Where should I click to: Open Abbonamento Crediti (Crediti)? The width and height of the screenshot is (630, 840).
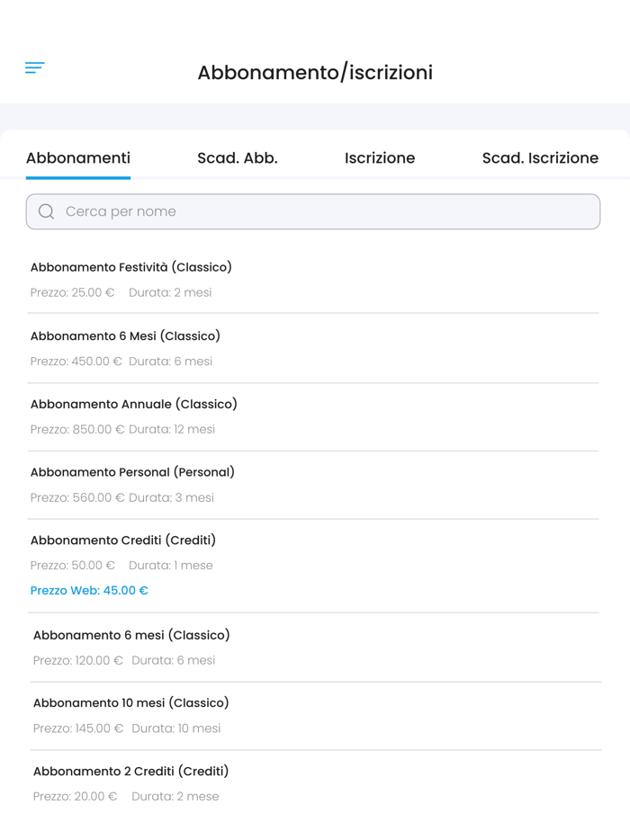(x=122, y=541)
